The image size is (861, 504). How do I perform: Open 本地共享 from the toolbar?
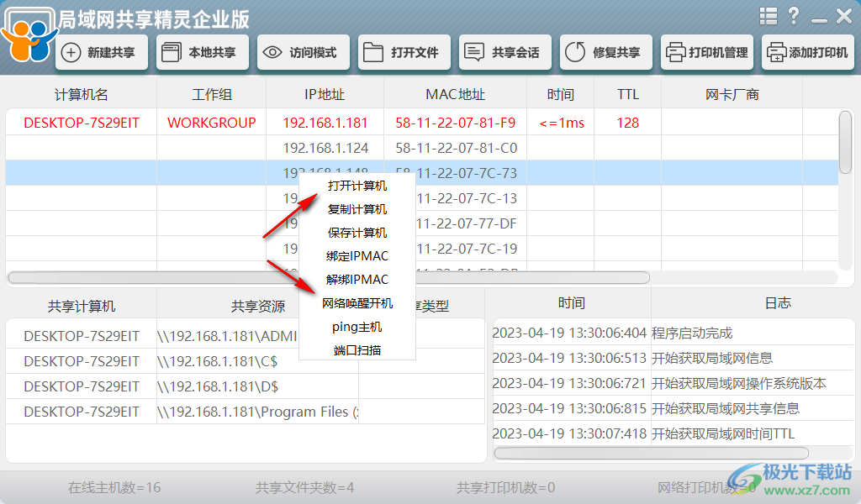pos(203,53)
